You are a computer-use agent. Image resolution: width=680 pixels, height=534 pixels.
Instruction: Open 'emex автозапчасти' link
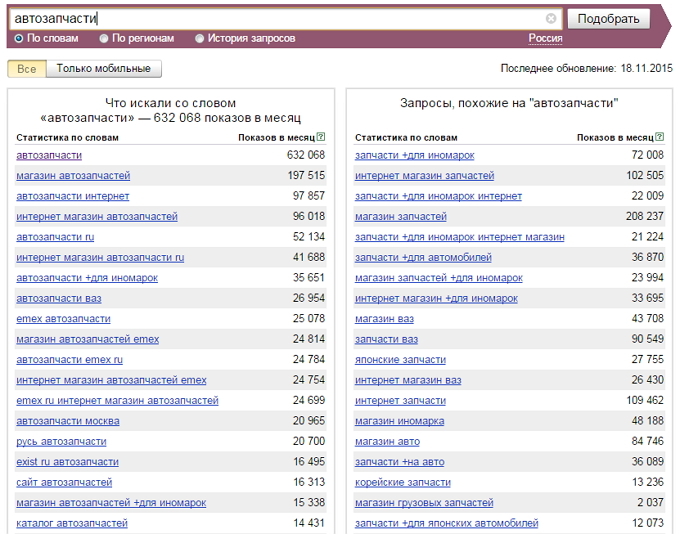tap(63, 319)
